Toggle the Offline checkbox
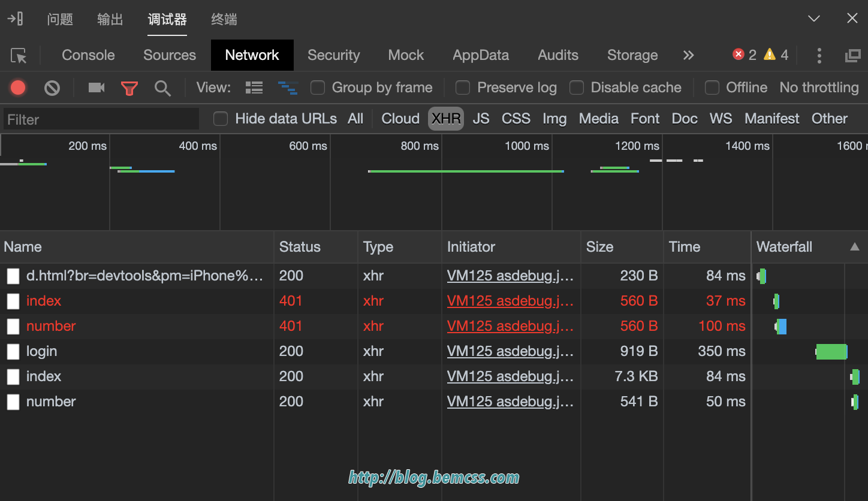868x501 pixels. coord(712,88)
